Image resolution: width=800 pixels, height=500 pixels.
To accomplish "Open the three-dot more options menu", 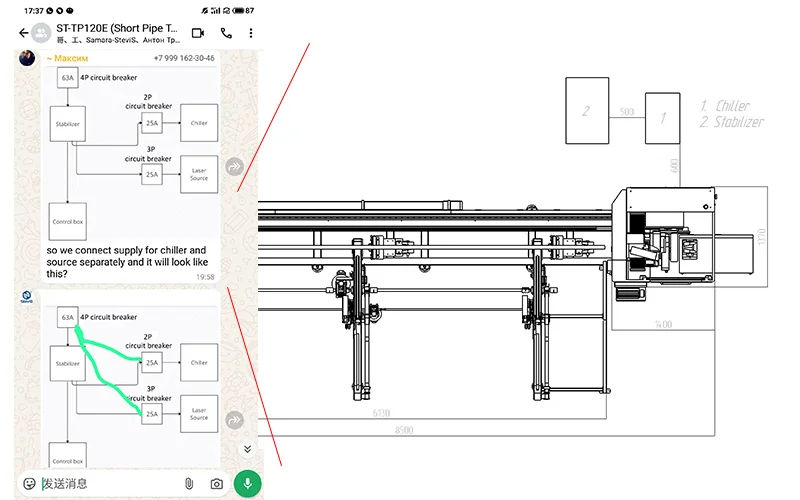I will 250,33.
